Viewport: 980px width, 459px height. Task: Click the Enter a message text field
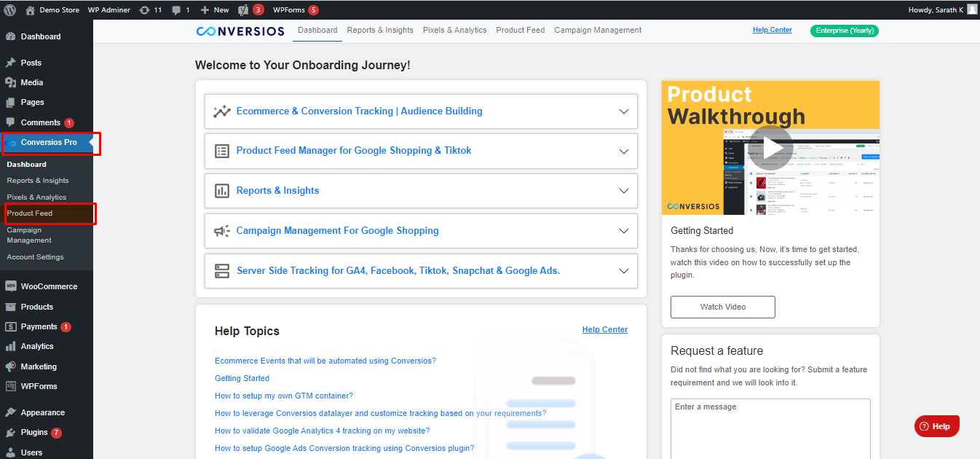click(x=770, y=426)
